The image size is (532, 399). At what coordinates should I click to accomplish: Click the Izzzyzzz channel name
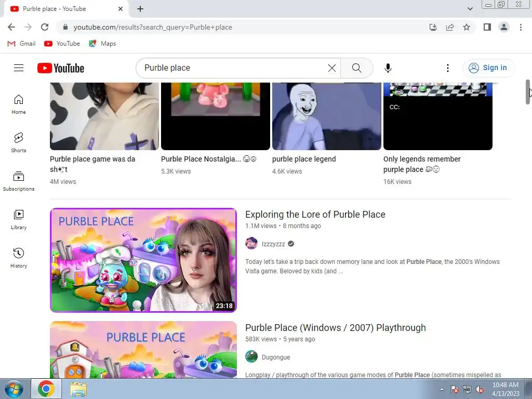click(x=273, y=244)
